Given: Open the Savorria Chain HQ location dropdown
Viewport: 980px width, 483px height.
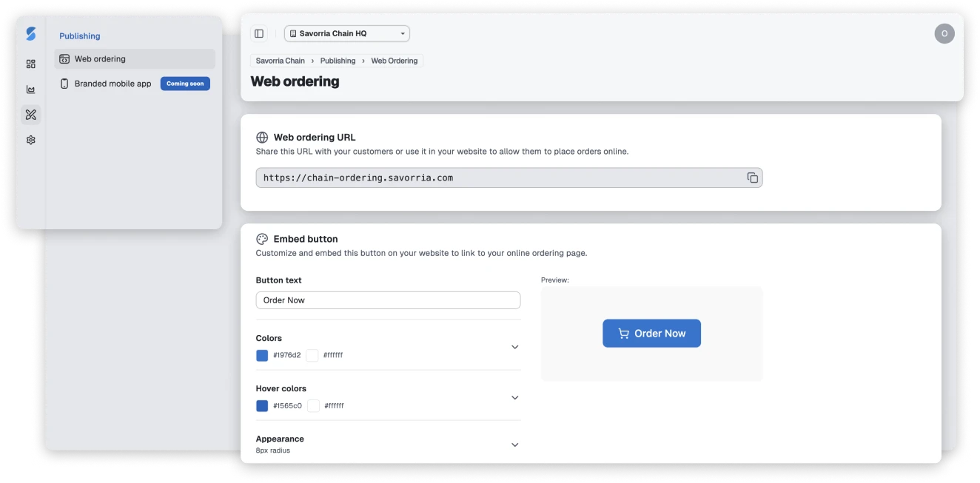Looking at the screenshot, I should click(346, 33).
